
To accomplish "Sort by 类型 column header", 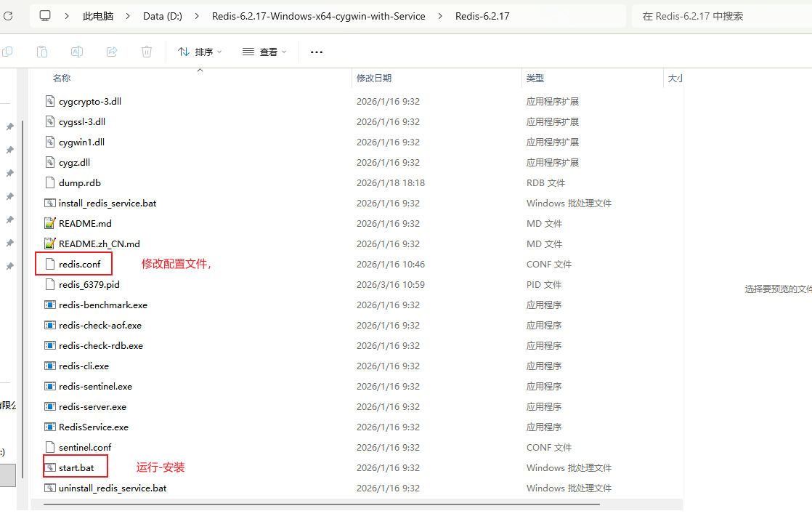I will pos(535,79).
